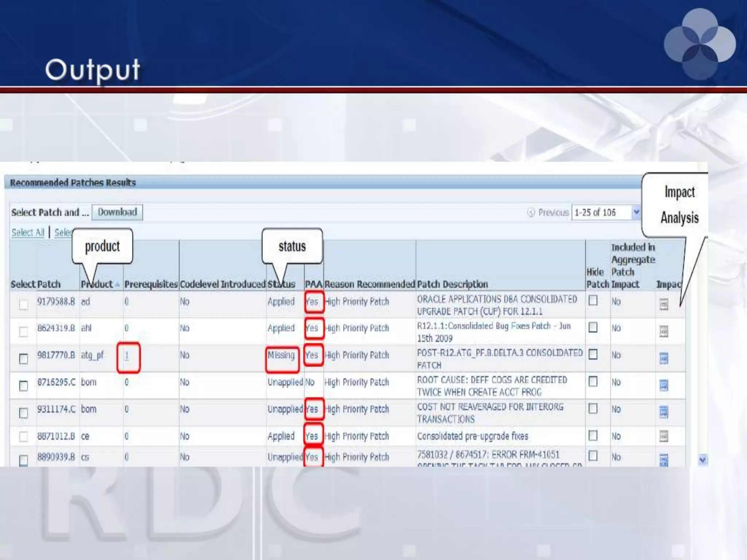
Task: Open impact analysis icon for patch 9817770.B
Action: pyautogui.click(x=663, y=358)
